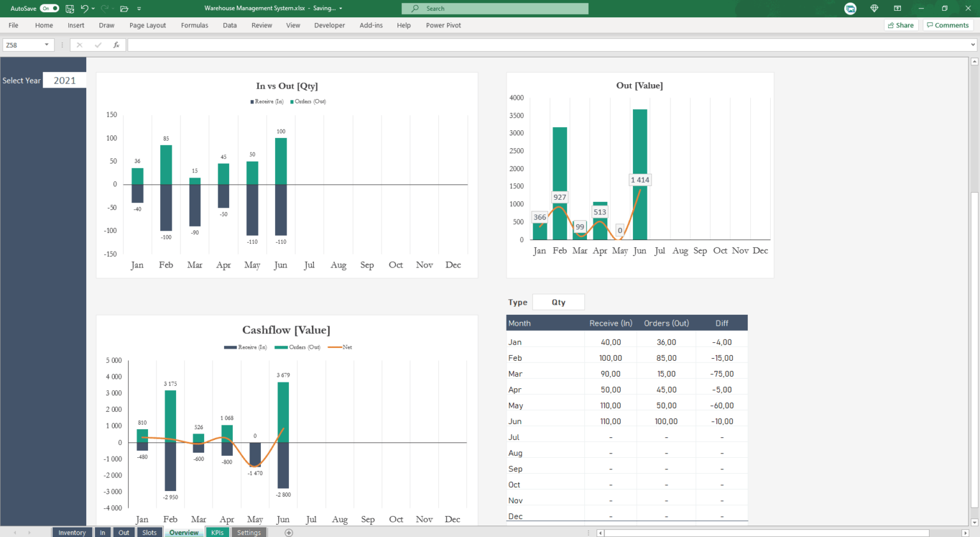
Task: Click the Save icon in the Quick Access Toolbar
Action: click(69, 8)
